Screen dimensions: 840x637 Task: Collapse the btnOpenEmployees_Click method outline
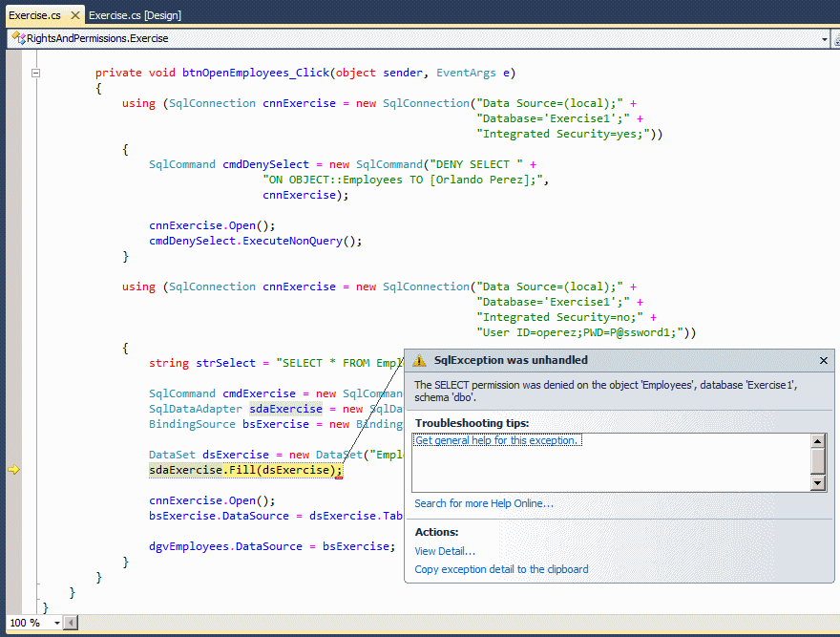pos(36,73)
